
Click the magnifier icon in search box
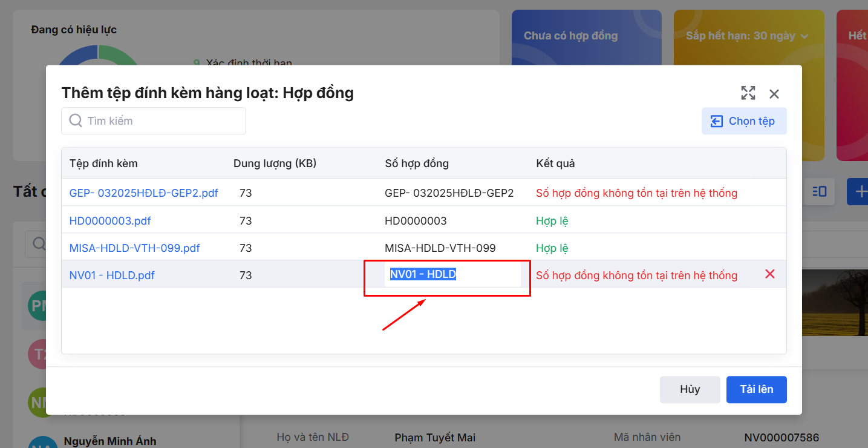[x=76, y=121]
